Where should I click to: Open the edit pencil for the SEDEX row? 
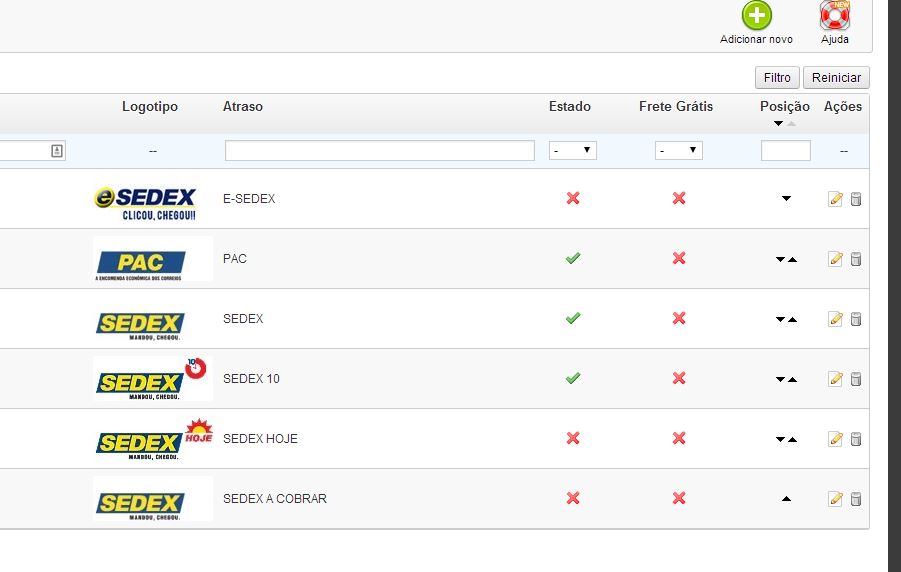tap(835, 318)
